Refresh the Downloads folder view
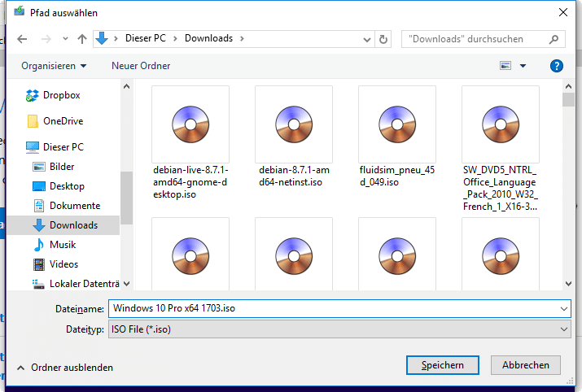 tap(383, 39)
